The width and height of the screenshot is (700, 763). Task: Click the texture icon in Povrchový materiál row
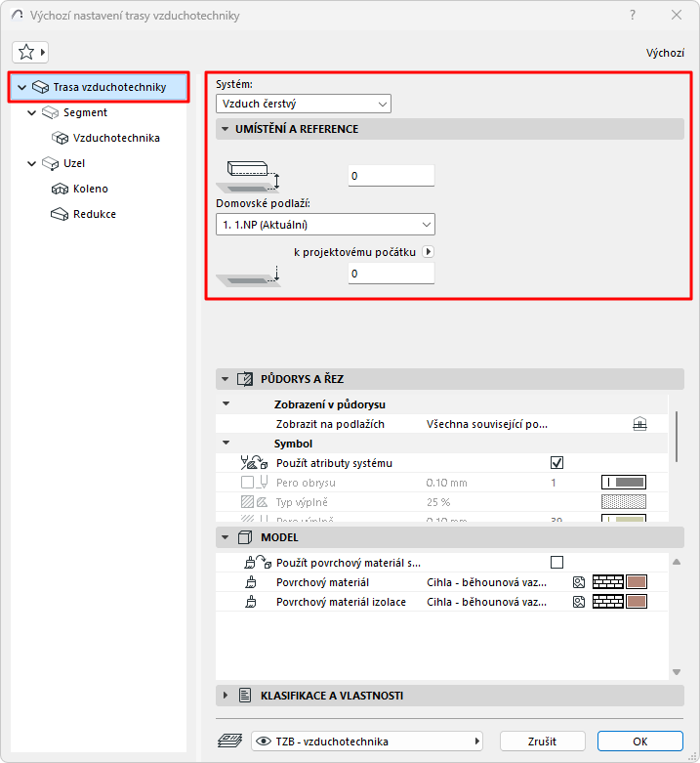tap(579, 582)
